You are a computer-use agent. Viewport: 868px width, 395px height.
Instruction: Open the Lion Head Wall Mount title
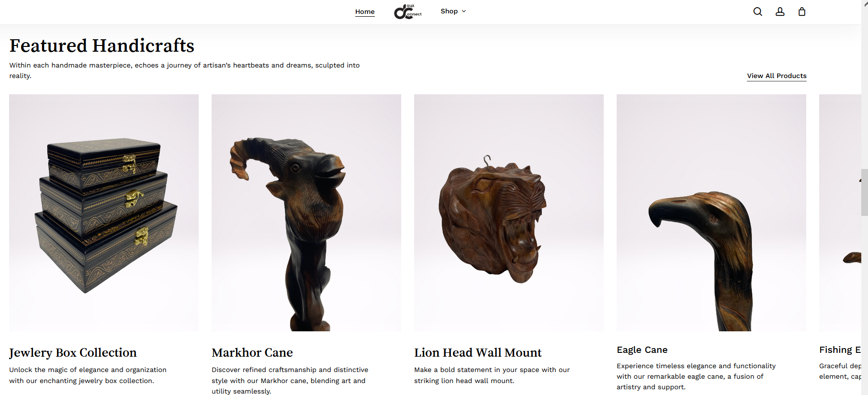click(x=478, y=352)
